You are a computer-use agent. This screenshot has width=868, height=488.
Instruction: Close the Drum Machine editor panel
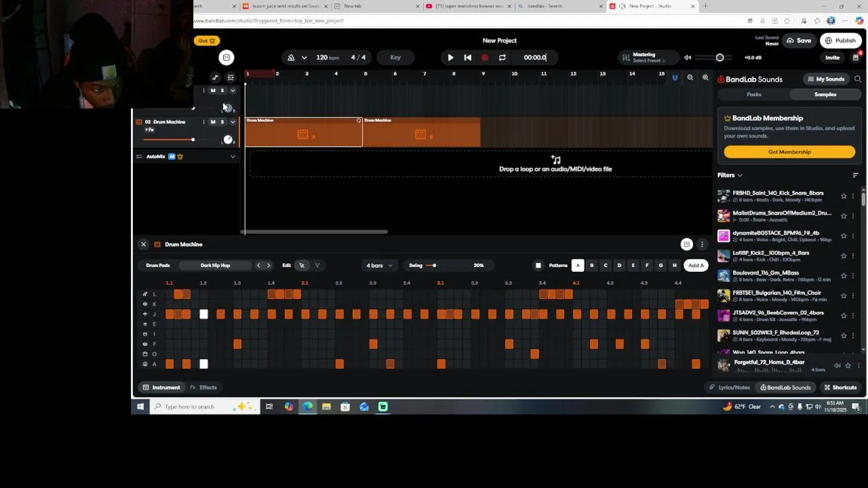click(143, 244)
